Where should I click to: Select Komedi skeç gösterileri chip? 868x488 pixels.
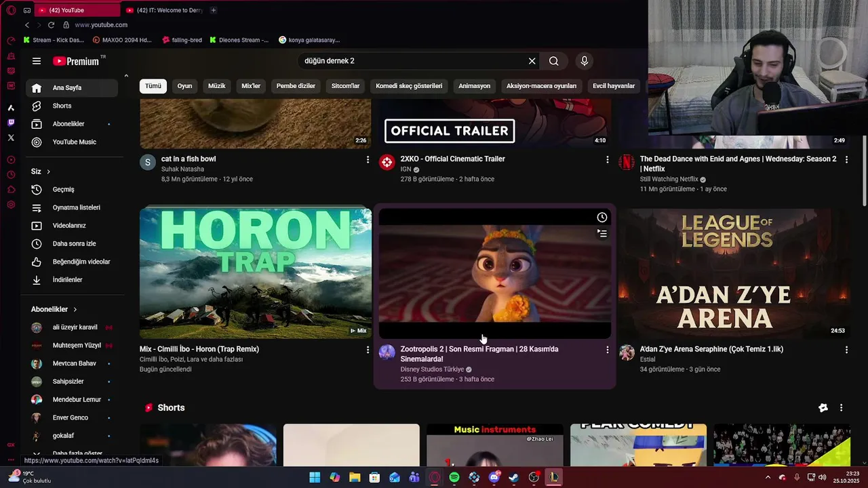pyautogui.click(x=409, y=86)
